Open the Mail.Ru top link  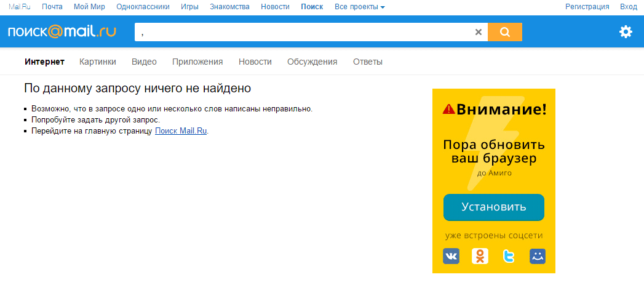pos(20,7)
